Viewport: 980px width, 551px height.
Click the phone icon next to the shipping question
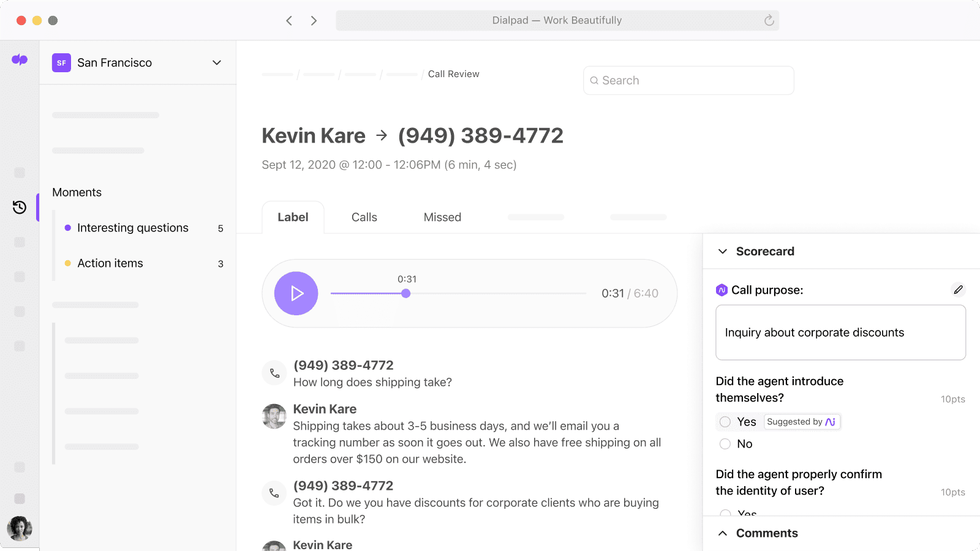pyautogui.click(x=274, y=372)
